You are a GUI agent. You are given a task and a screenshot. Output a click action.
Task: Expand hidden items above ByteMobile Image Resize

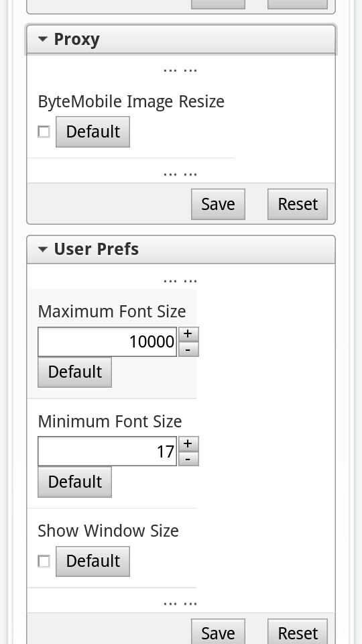click(180, 70)
